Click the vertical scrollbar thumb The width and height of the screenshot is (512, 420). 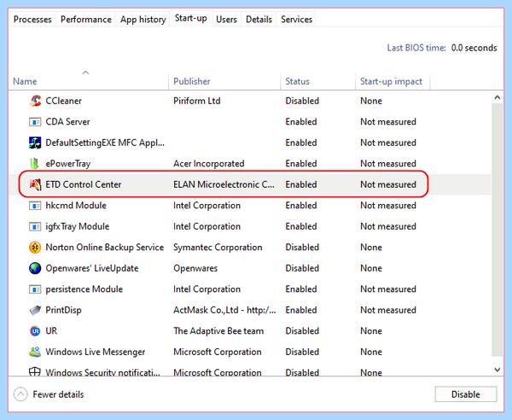(497, 230)
